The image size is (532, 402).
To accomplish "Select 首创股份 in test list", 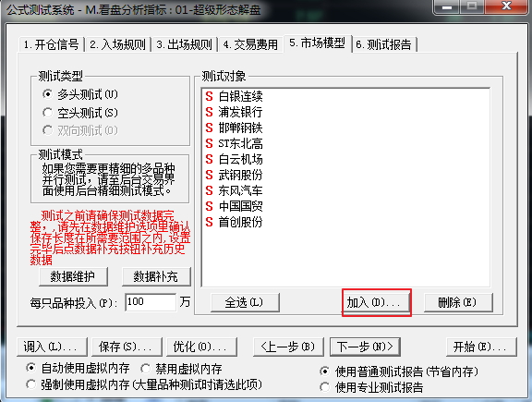I will click(240, 222).
